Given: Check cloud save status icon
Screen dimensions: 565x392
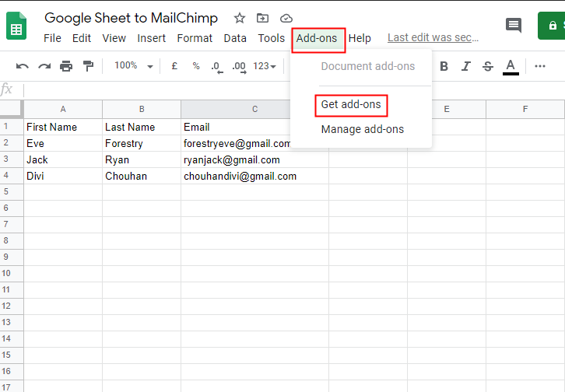Looking at the screenshot, I should pos(286,18).
